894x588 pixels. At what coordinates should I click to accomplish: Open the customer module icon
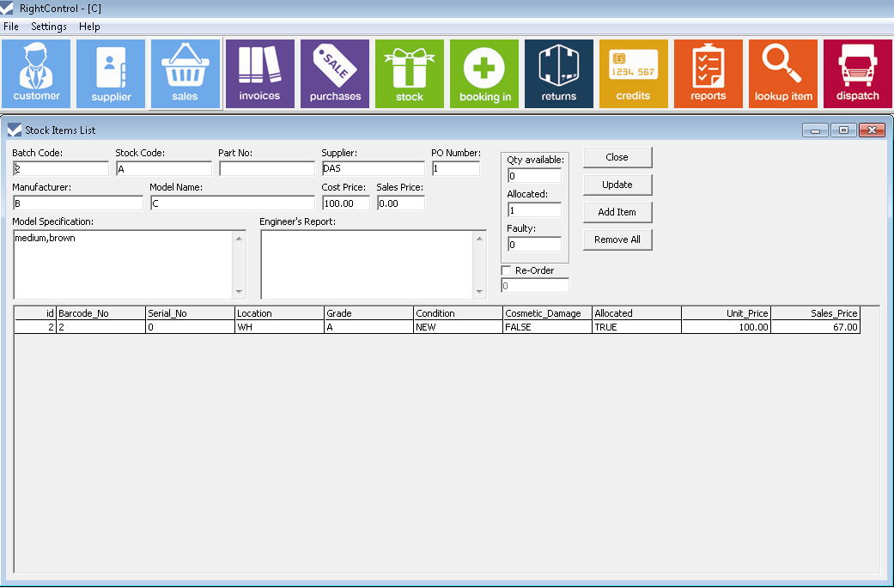[x=36, y=74]
